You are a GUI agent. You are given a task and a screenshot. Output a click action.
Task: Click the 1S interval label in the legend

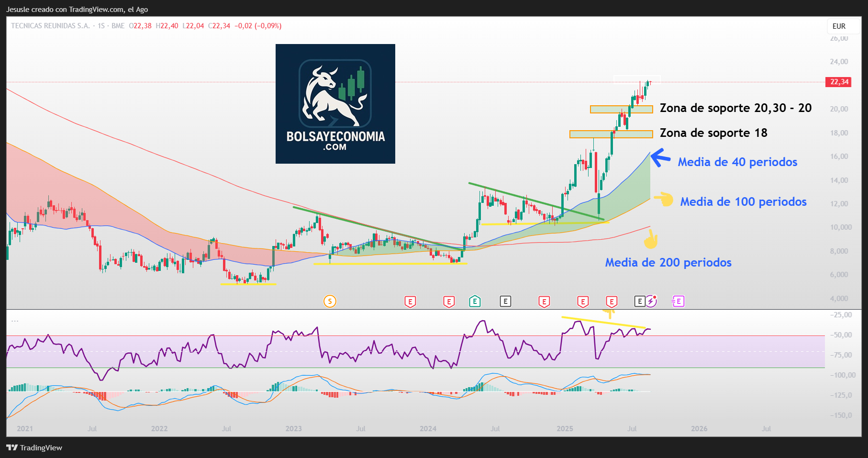pyautogui.click(x=101, y=26)
